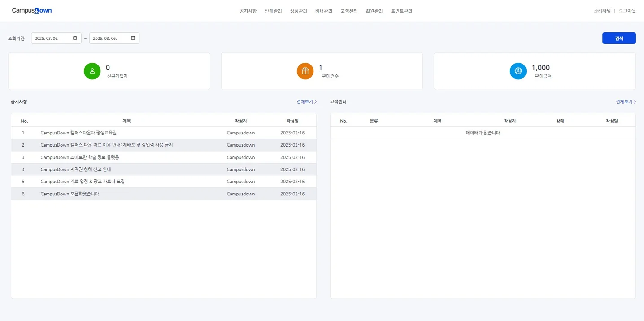Click the 분류 column header in the 고객센터 table
Image resolution: width=644 pixels, height=321 pixels.
pos(374,121)
